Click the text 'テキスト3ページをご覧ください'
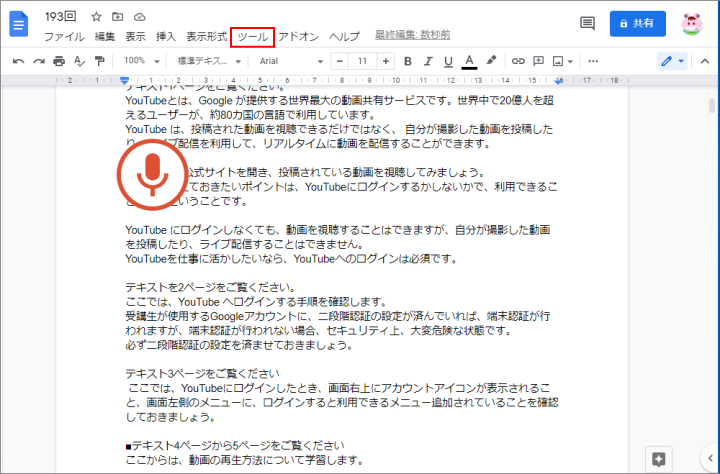 [202, 373]
